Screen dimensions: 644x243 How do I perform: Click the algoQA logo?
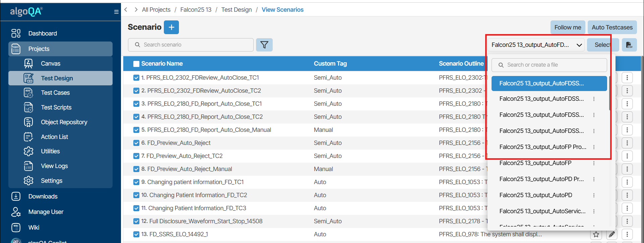tap(26, 12)
